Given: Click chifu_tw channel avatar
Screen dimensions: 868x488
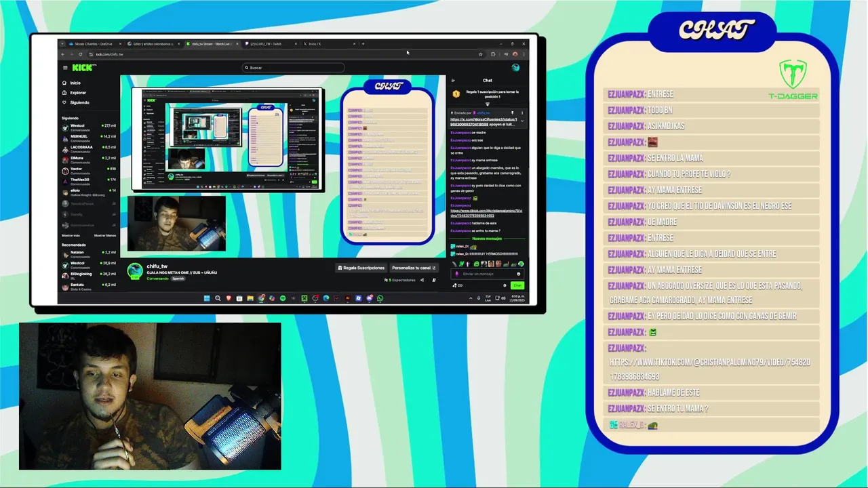Looking at the screenshot, I should coord(135,271).
